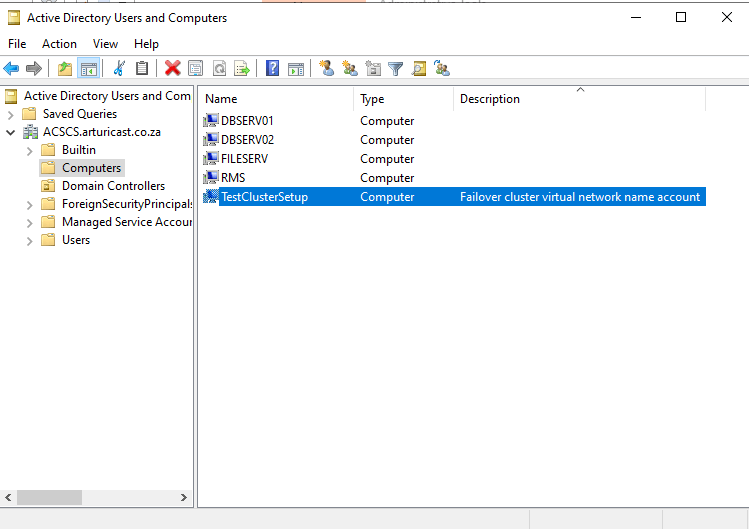Maximize the Active Directory window

681,17
